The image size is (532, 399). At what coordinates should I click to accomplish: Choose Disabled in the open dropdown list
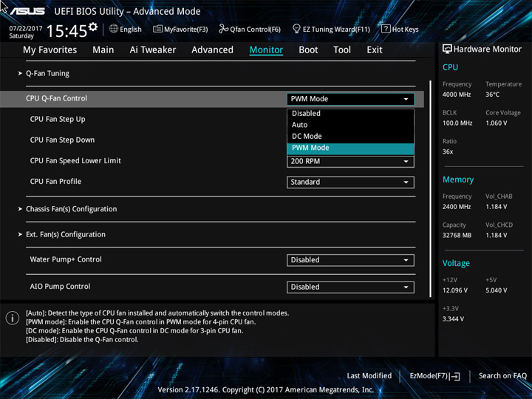click(x=350, y=114)
